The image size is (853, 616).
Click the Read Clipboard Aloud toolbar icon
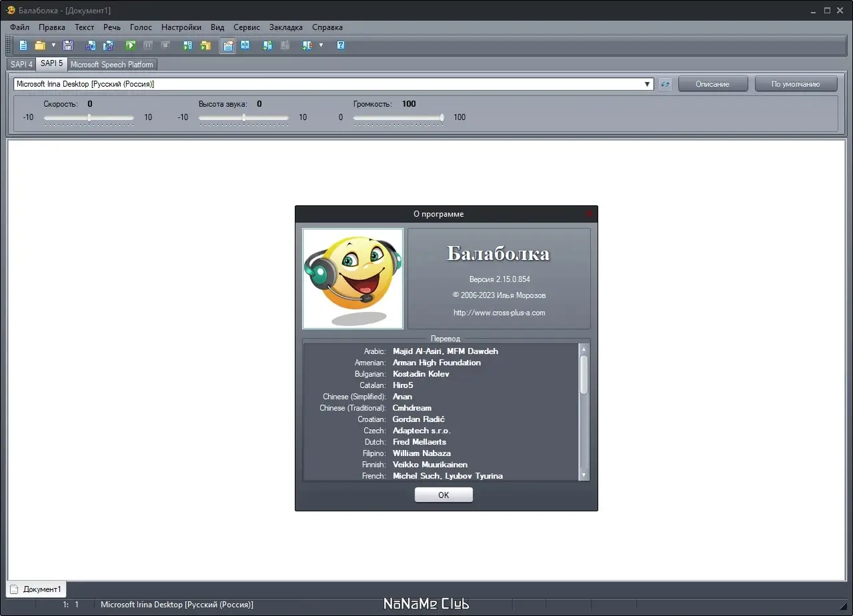pyautogui.click(x=187, y=45)
